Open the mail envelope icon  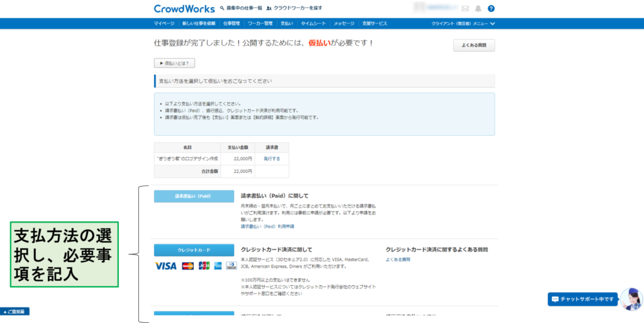(465, 9)
